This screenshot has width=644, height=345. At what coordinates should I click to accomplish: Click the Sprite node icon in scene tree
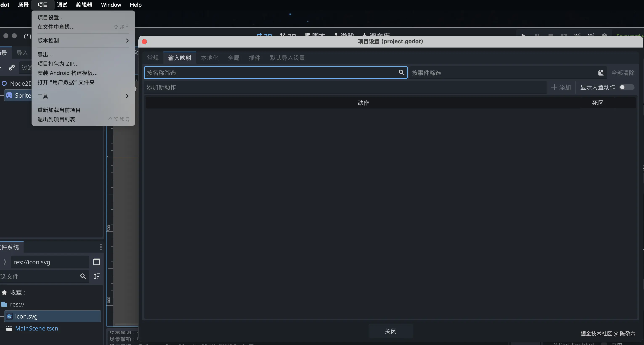[9, 96]
